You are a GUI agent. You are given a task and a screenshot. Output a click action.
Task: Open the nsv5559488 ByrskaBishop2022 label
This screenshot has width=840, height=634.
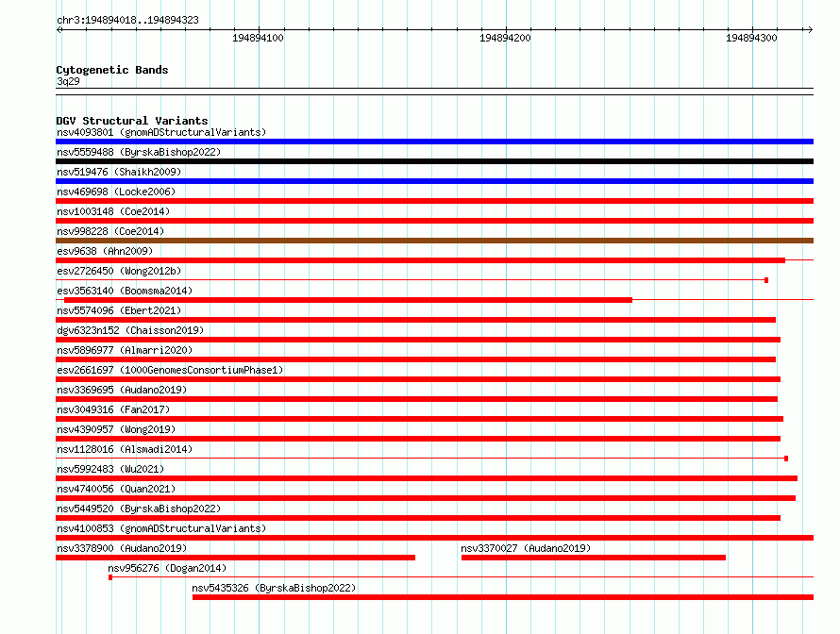pos(139,152)
